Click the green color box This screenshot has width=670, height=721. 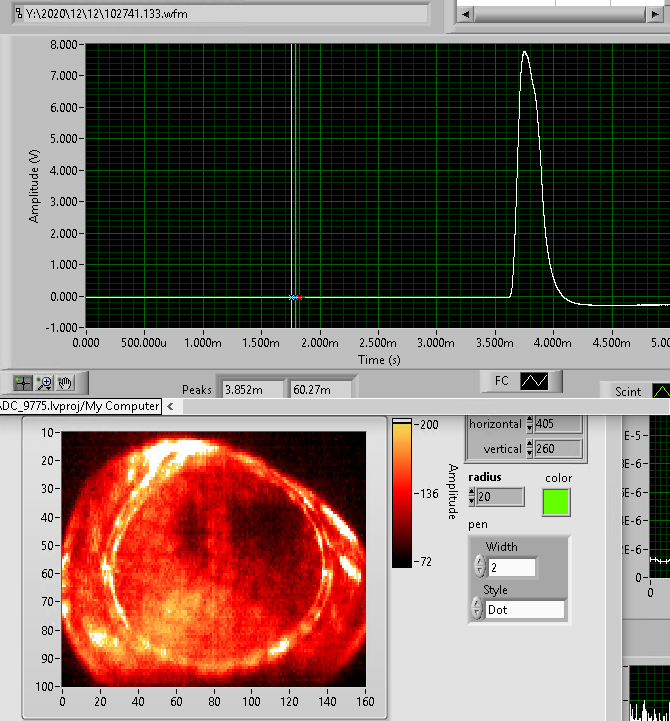coord(558,501)
